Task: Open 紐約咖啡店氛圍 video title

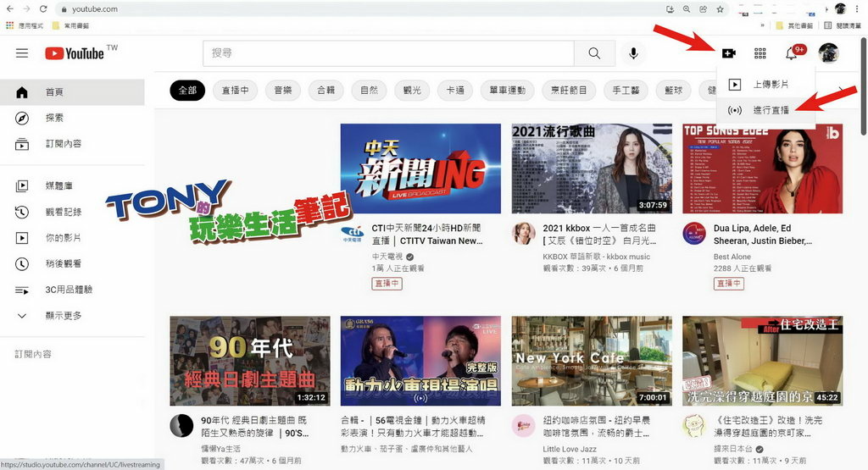Action: pyautogui.click(x=597, y=427)
